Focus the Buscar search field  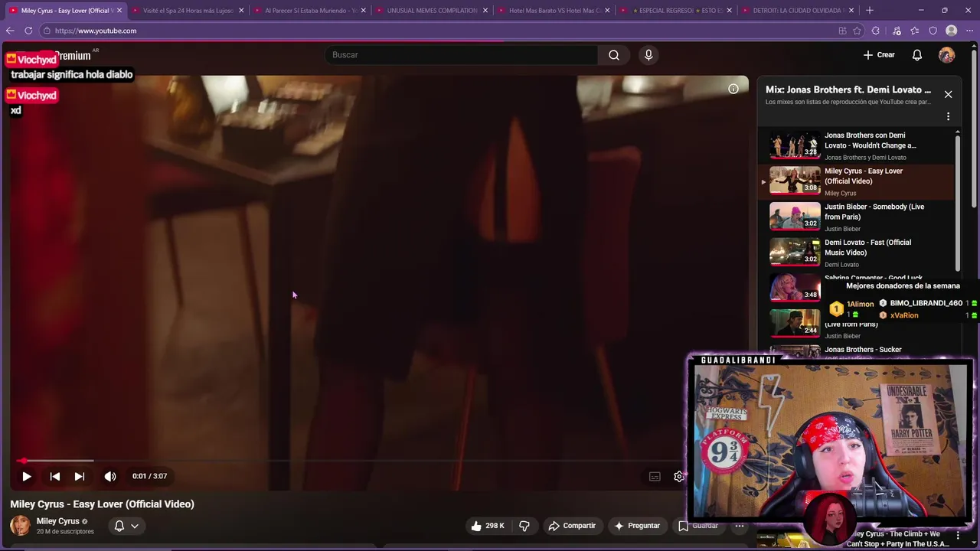tap(462, 55)
